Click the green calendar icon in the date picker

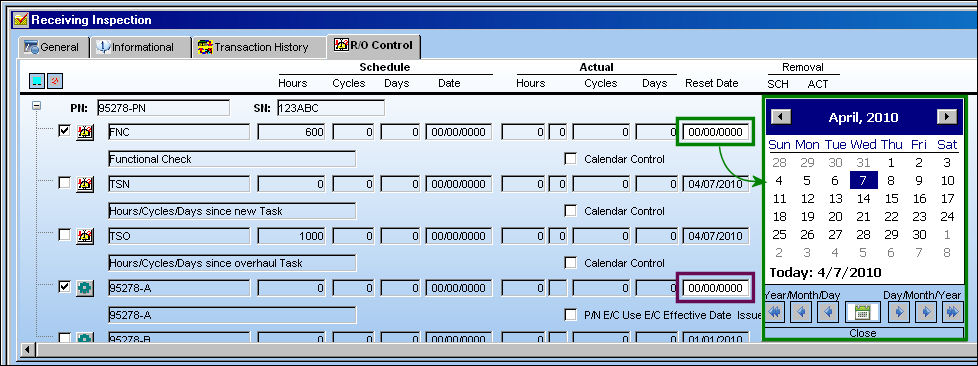[x=863, y=312]
